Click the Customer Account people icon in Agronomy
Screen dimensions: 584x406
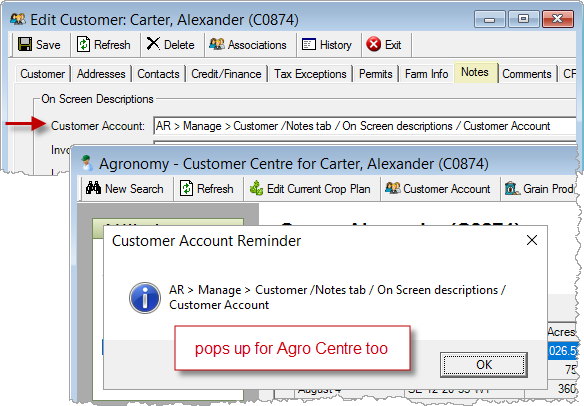(x=393, y=188)
